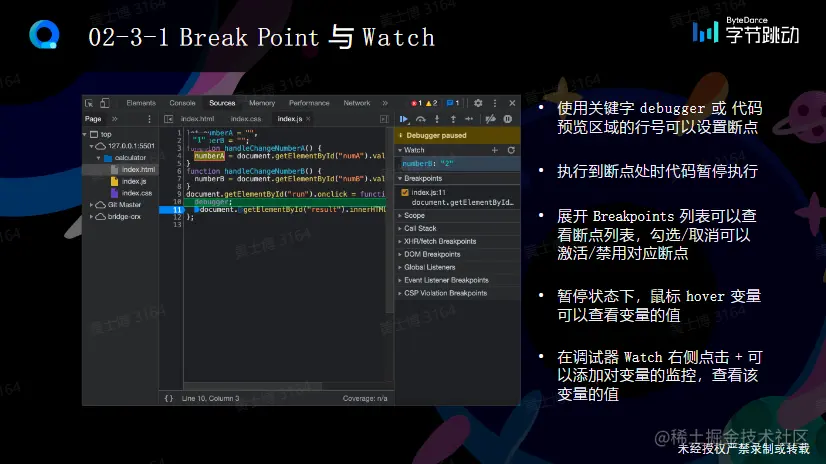Click the debugger statement on line 10

pyautogui.click(x=213, y=202)
